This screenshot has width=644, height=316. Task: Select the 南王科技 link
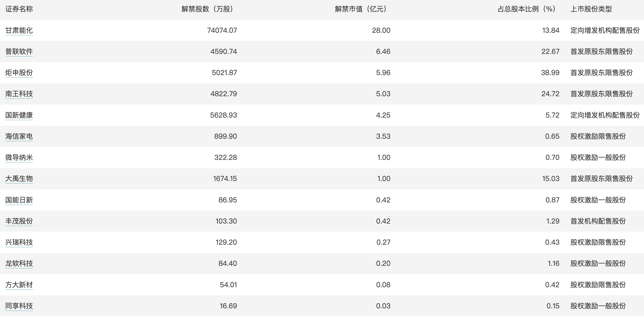tap(19, 94)
